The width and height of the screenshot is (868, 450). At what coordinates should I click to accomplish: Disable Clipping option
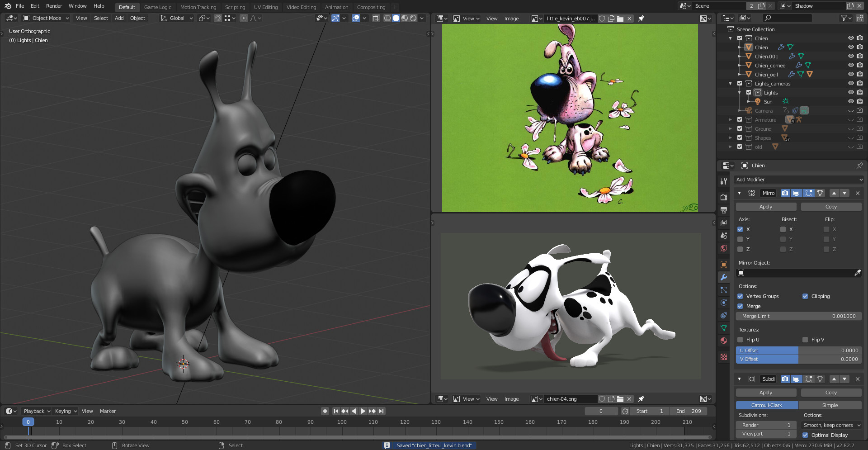pyautogui.click(x=805, y=296)
